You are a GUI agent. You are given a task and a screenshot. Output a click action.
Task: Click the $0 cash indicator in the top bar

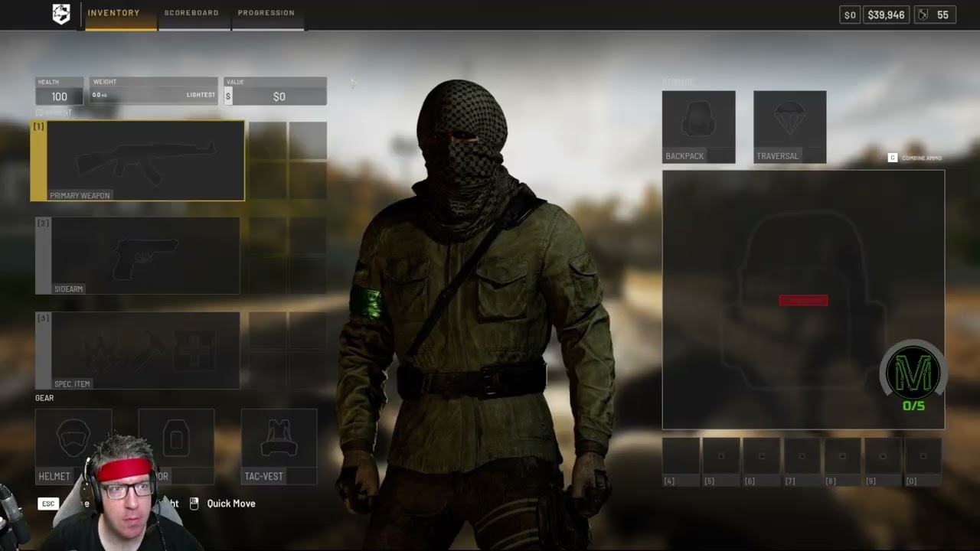coord(850,15)
